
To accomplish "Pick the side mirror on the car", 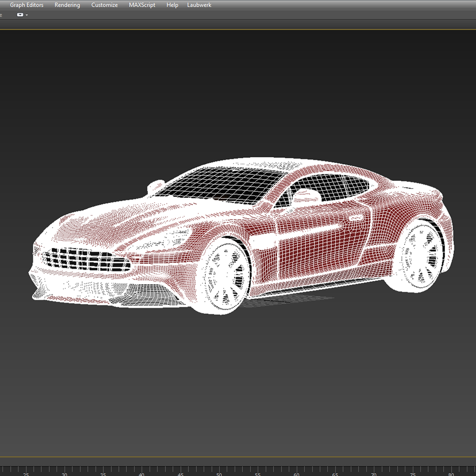I will pyautogui.click(x=155, y=186).
